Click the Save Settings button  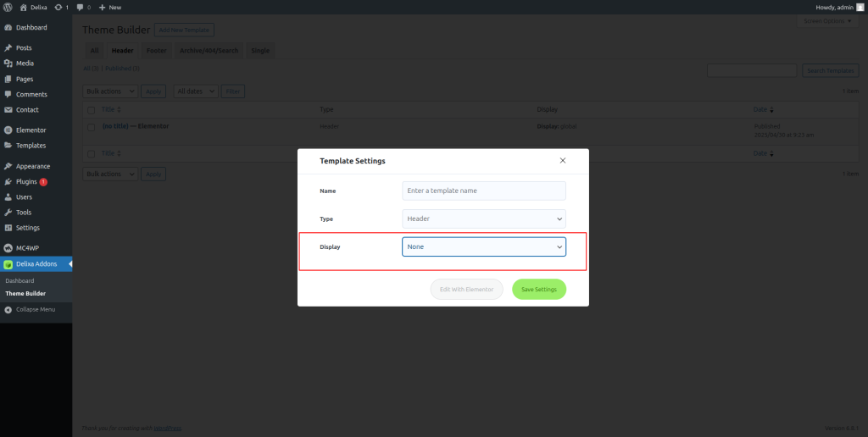538,290
